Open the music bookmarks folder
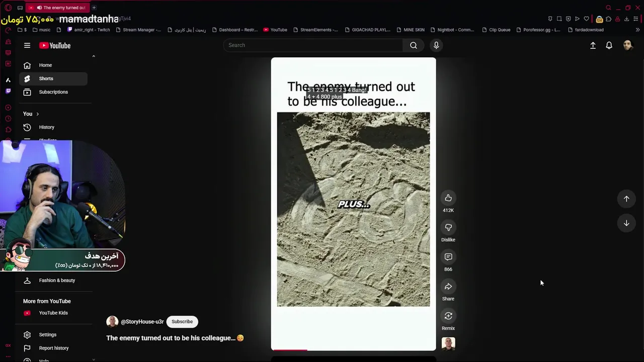The width and height of the screenshot is (644, 362). (41, 30)
